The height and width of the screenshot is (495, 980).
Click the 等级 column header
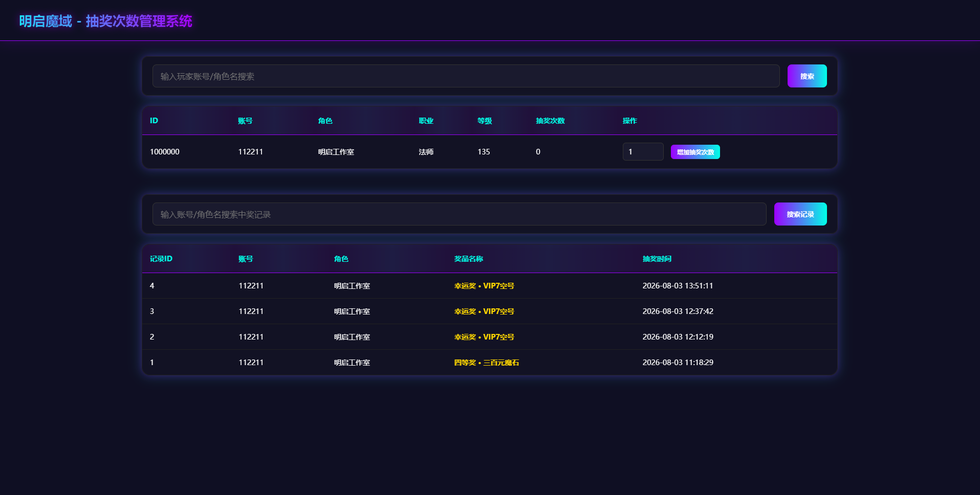click(485, 121)
